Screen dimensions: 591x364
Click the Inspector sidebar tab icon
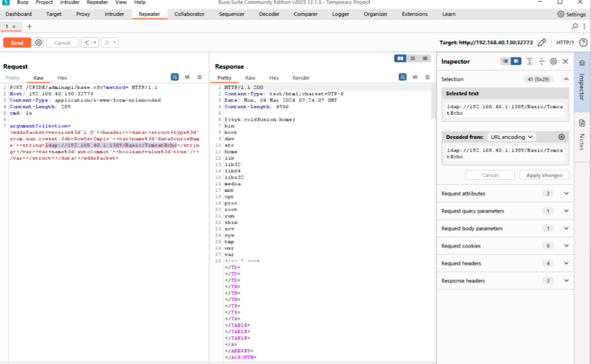(582, 63)
